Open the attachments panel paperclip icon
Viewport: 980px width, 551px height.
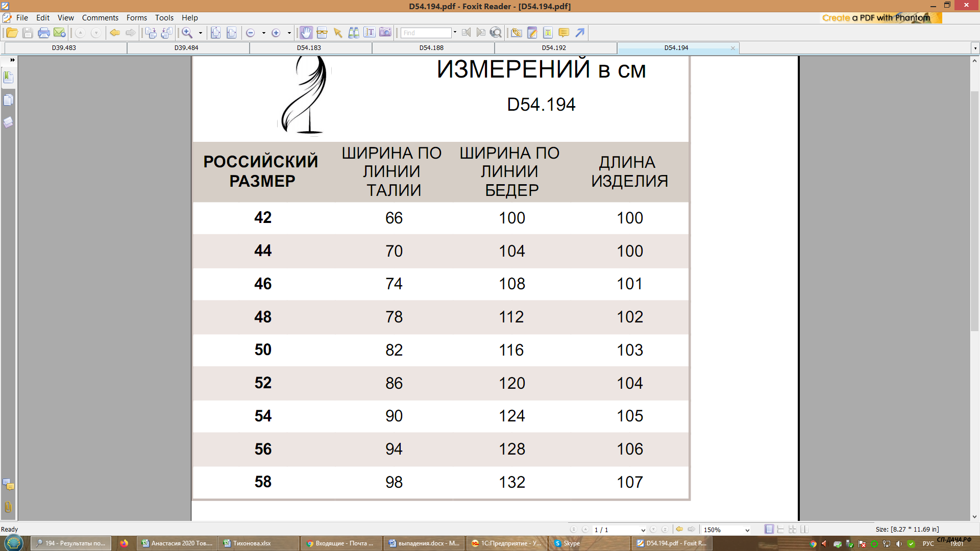point(8,507)
